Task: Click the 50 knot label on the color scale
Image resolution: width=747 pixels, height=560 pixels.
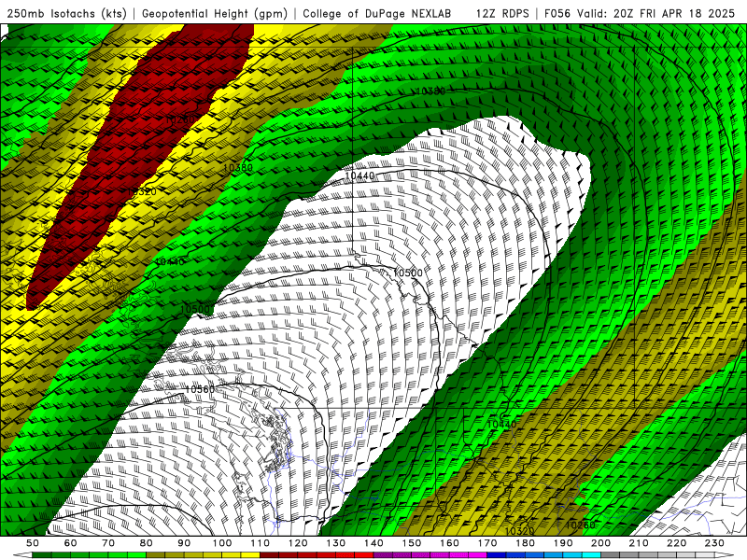Action: [33, 543]
